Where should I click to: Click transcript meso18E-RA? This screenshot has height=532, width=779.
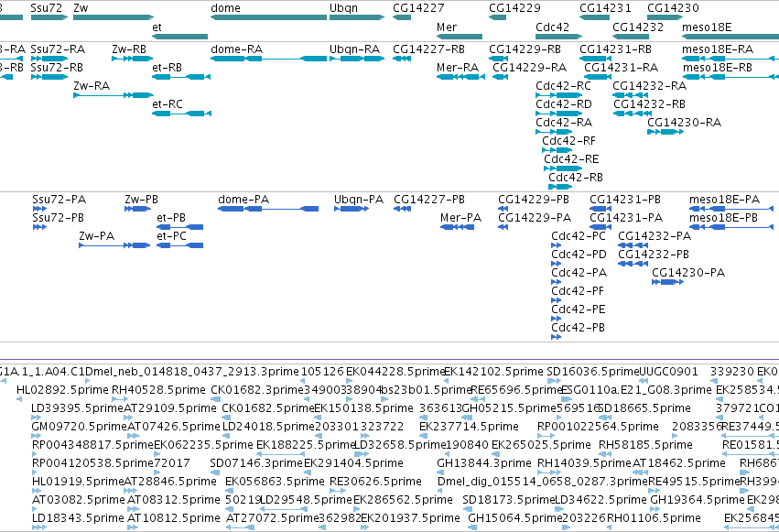coord(730,59)
